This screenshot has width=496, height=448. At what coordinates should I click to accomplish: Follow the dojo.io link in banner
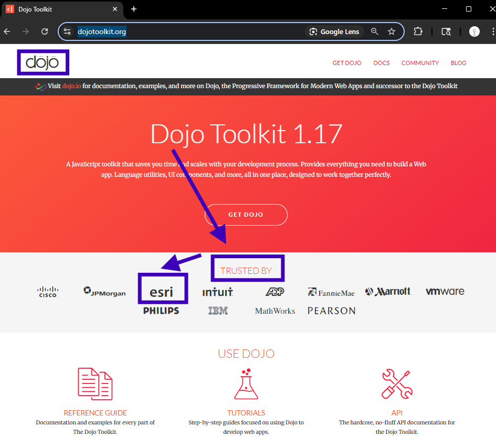(72, 86)
